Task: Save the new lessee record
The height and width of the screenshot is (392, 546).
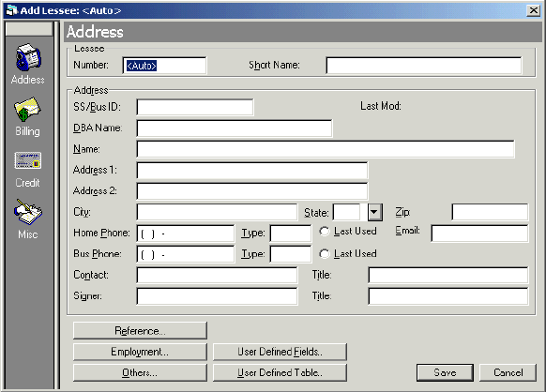Action: coord(445,372)
